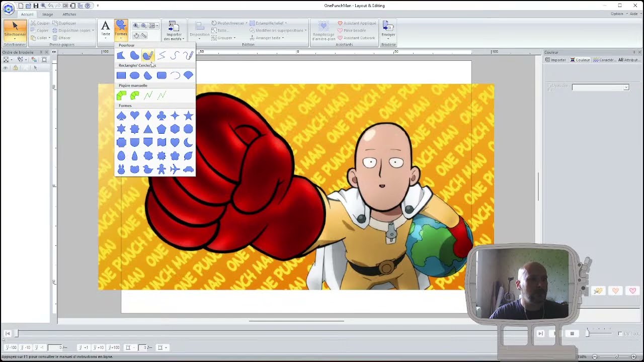The height and width of the screenshot is (362, 644).
Task: Jump to start of stitch simulation
Action: point(8,333)
